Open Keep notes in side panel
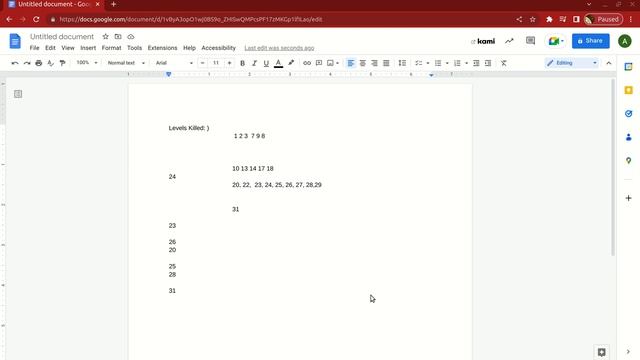Viewport: 640px width, 360px height. click(629, 90)
